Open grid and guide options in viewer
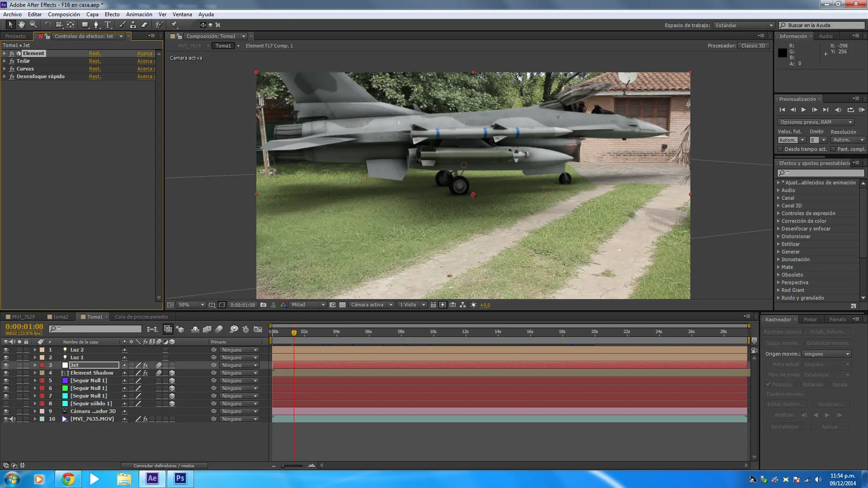The width and height of the screenshot is (868, 488). pyautogui.click(x=212, y=305)
